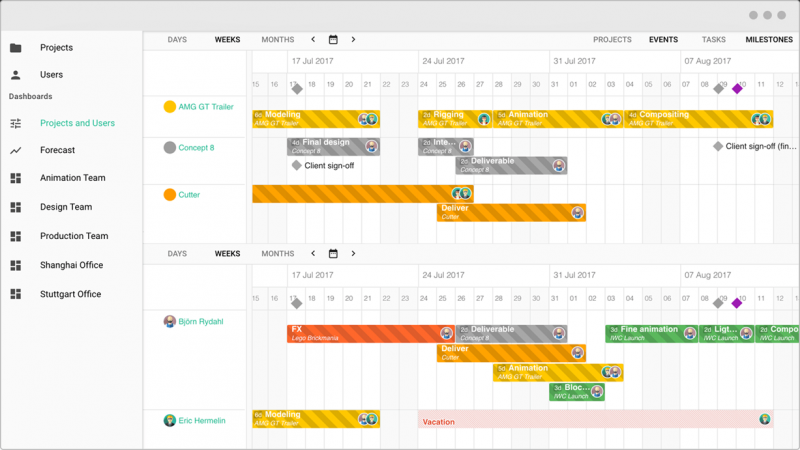
Task: Open the AMG GT Trailer project link
Action: [x=206, y=107]
